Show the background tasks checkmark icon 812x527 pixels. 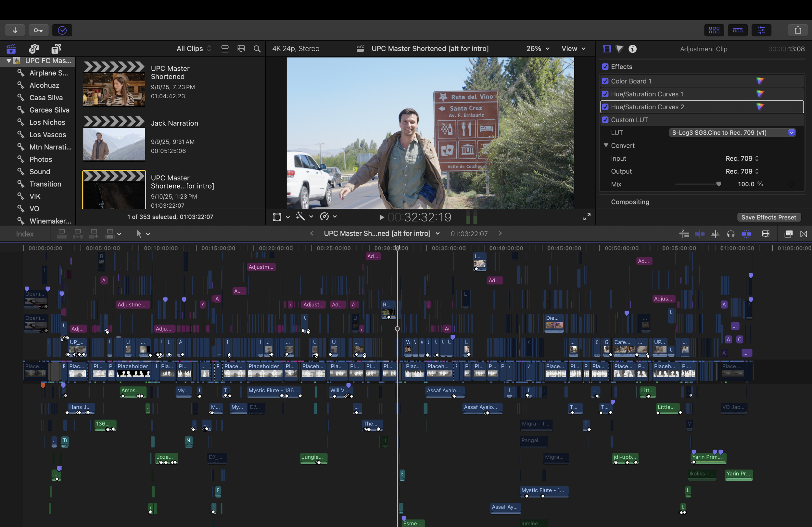[x=62, y=30]
